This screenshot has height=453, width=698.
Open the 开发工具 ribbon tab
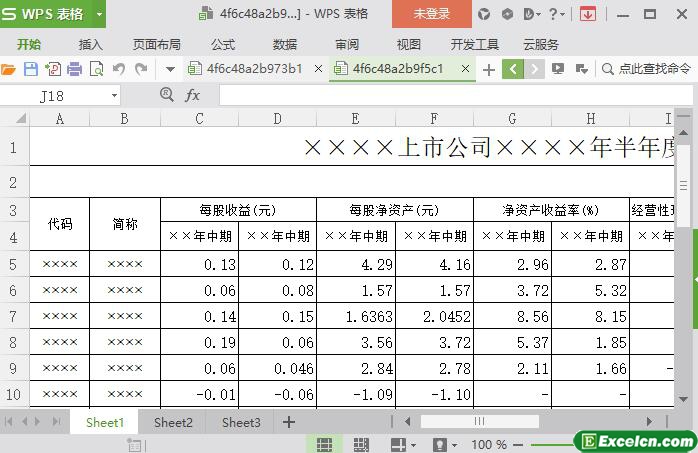click(x=475, y=44)
